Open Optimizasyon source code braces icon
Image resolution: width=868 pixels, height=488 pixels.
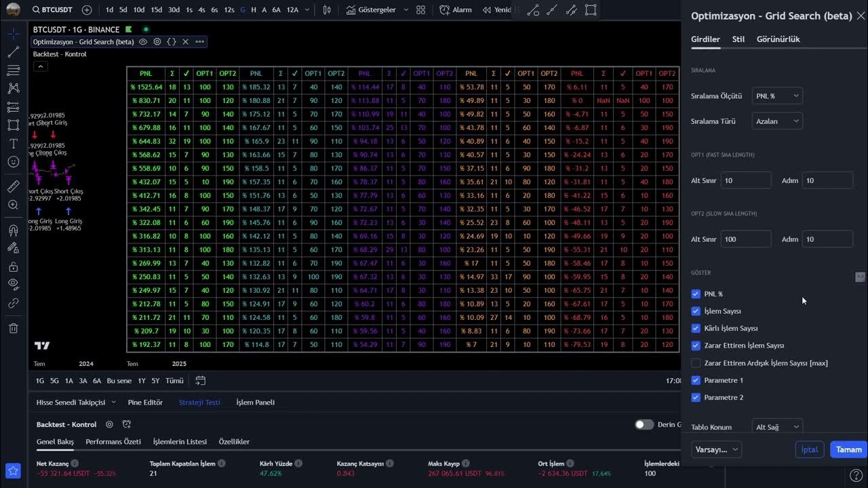(x=172, y=41)
